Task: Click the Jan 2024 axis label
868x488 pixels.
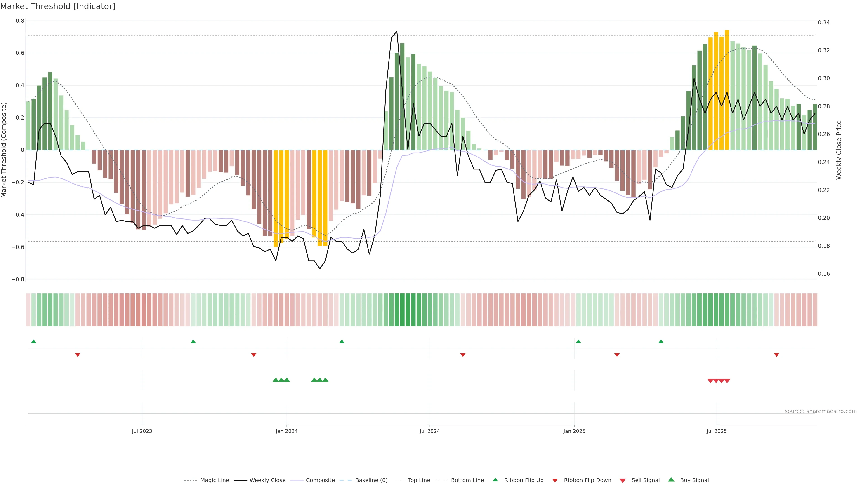Action: 286,431
